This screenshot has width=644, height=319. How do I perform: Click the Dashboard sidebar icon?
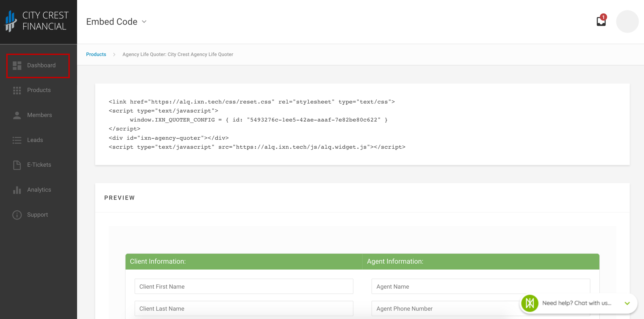(x=17, y=65)
